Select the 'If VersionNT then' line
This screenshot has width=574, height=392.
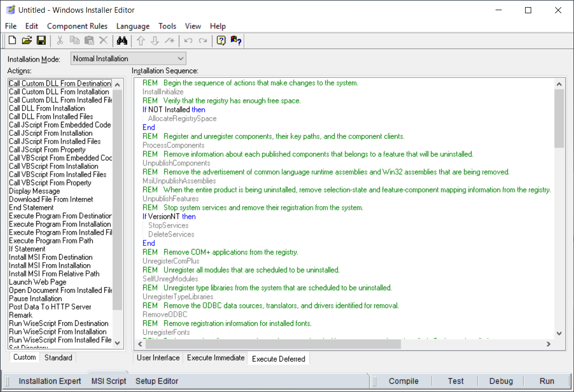coord(169,216)
